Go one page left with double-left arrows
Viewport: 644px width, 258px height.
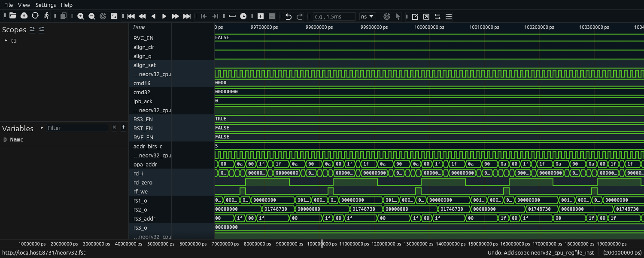click(x=142, y=16)
